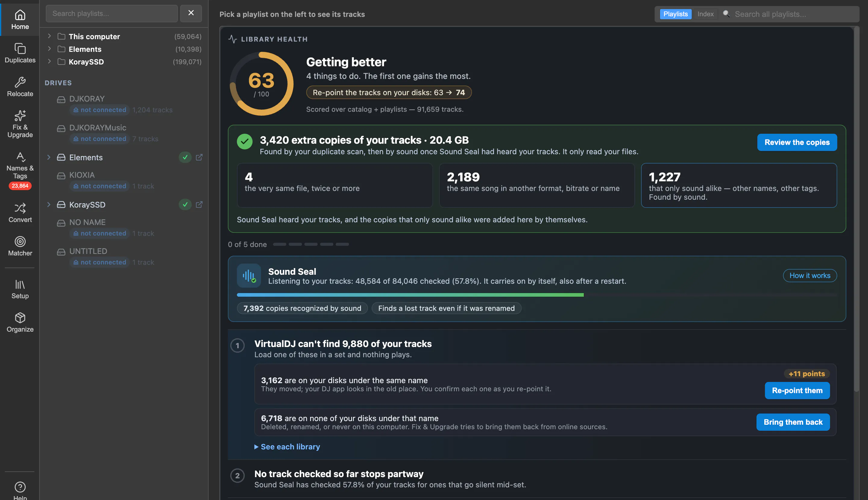Click Review the copies button
The image size is (868, 500).
pyautogui.click(x=797, y=142)
